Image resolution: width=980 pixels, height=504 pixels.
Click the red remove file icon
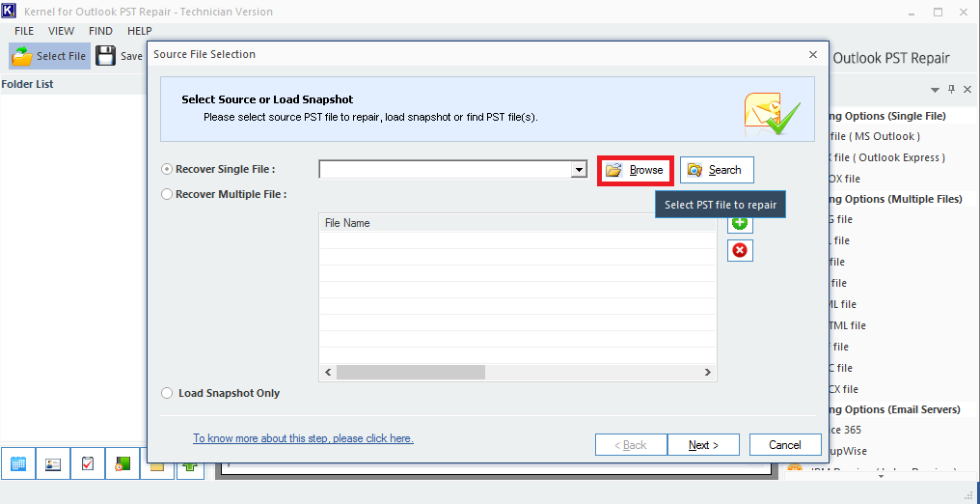point(740,251)
